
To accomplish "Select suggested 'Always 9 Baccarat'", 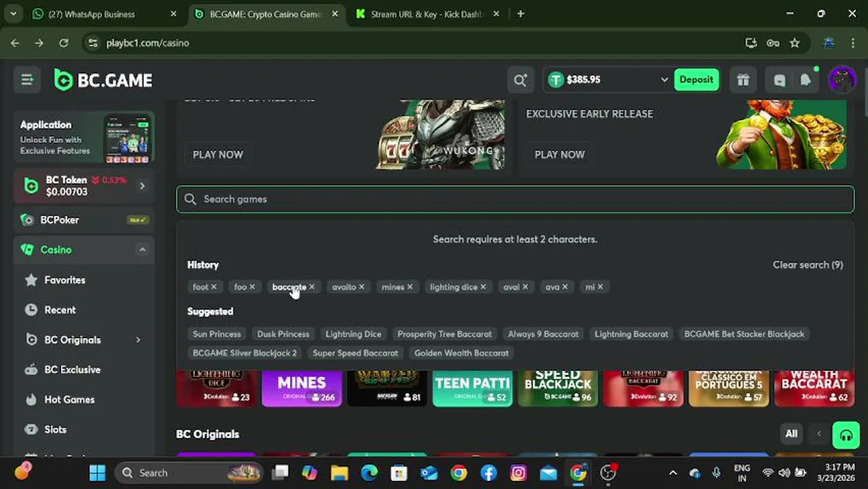I will point(543,334).
